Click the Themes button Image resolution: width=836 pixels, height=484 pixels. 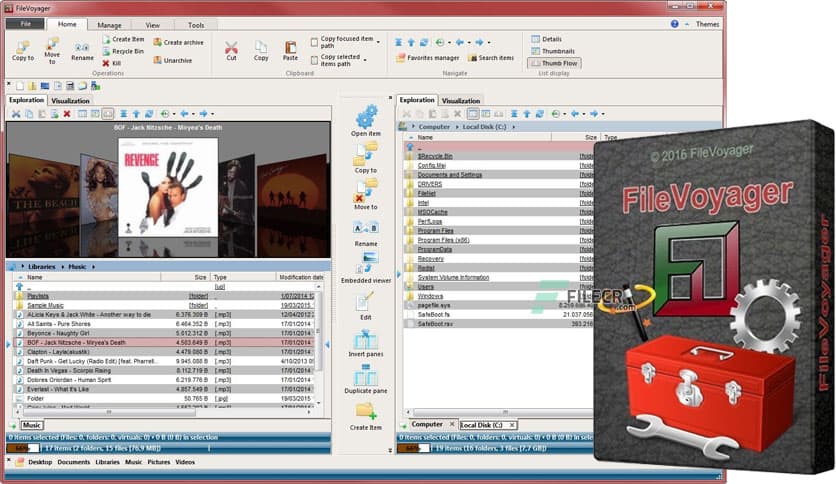[708, 24]
